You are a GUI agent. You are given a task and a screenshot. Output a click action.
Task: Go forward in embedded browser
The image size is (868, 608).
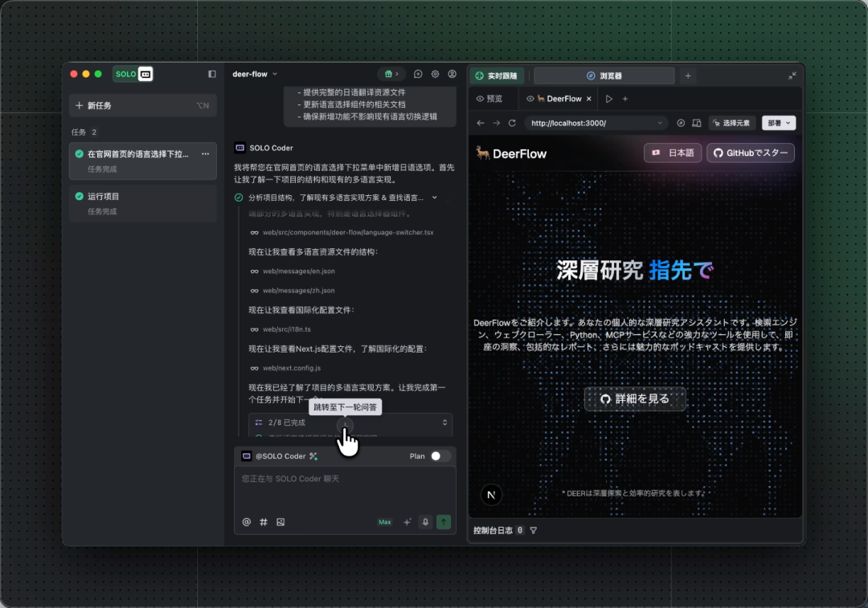point(496,124)
